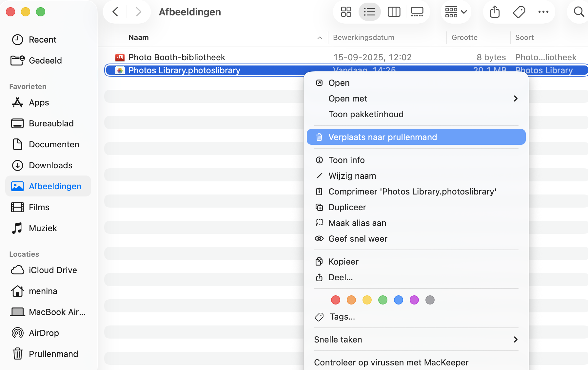Open Downloads in the sidebar

[50, 165]
